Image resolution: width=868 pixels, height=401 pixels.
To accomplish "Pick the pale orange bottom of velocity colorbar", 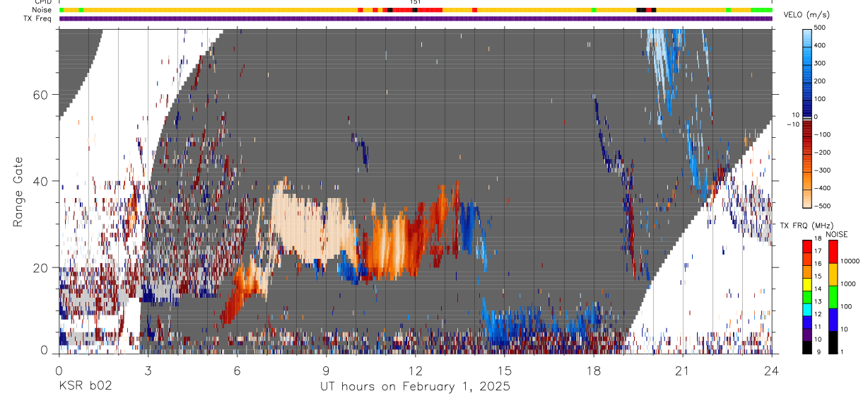I will 807,199.
